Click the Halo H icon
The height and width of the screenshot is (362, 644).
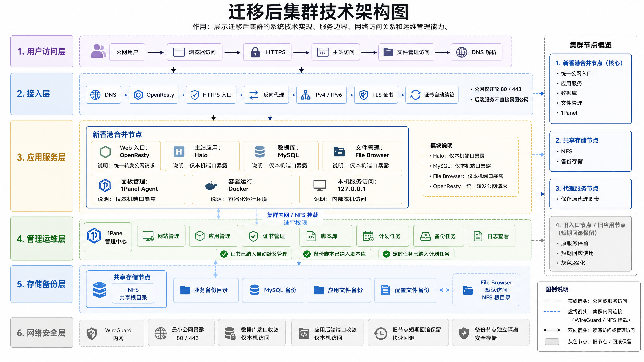179,152
